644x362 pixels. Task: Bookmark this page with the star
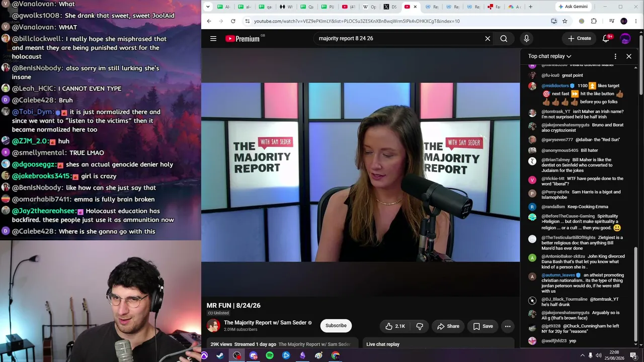pos(565,21)
